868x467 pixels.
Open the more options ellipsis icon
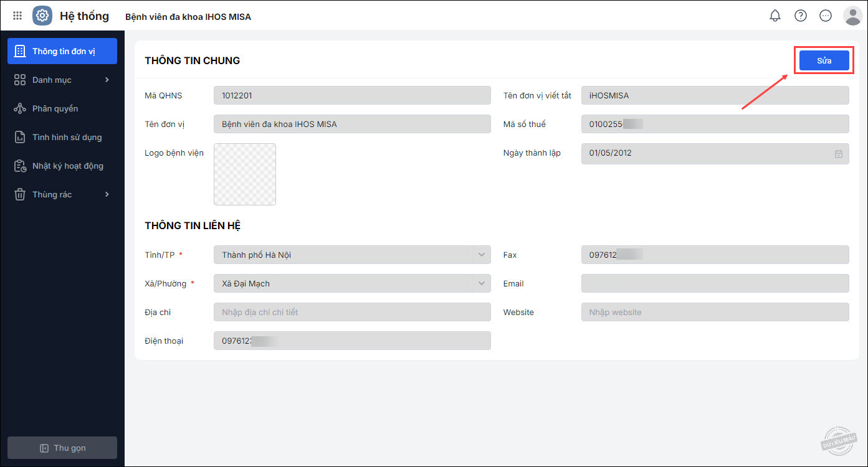click(x=826, y=16)
